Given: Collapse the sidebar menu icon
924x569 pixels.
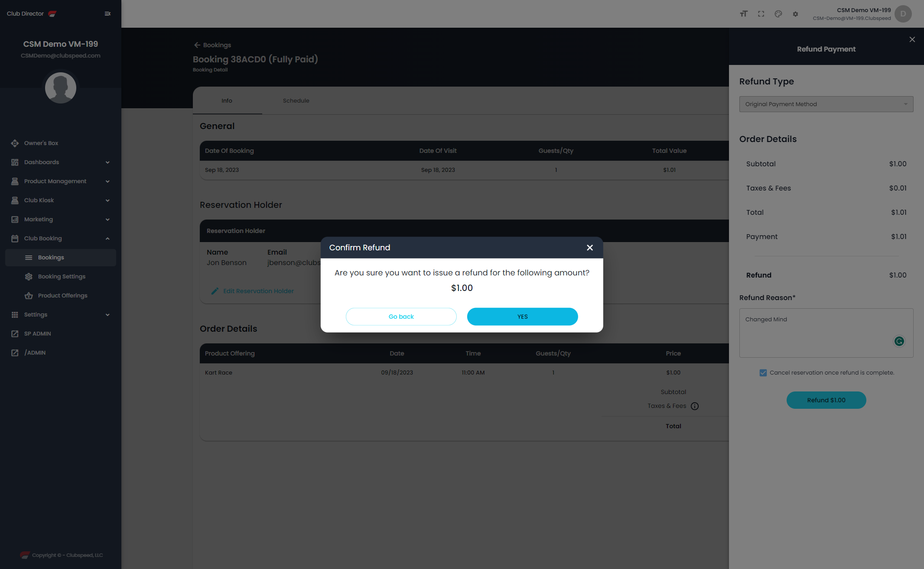Looking at the screenshot, I should (x=107, y=14).
